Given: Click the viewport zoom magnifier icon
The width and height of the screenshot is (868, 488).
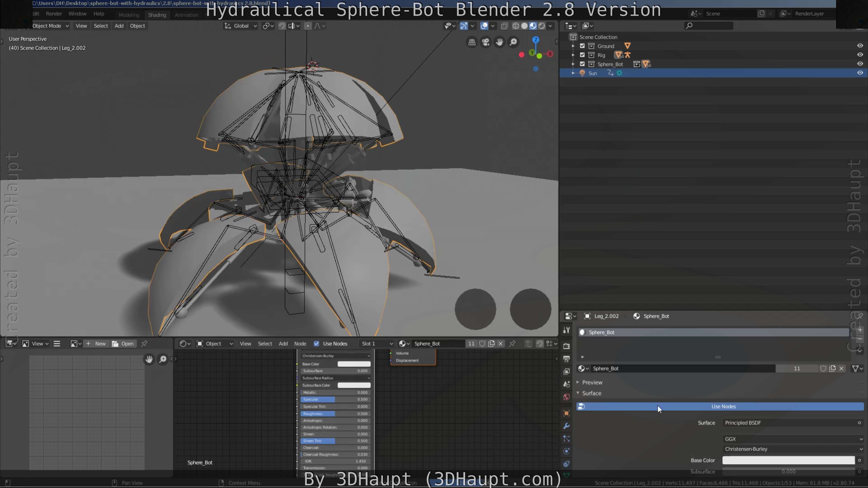Looking at the screenshot, I should tap(513, 42).
